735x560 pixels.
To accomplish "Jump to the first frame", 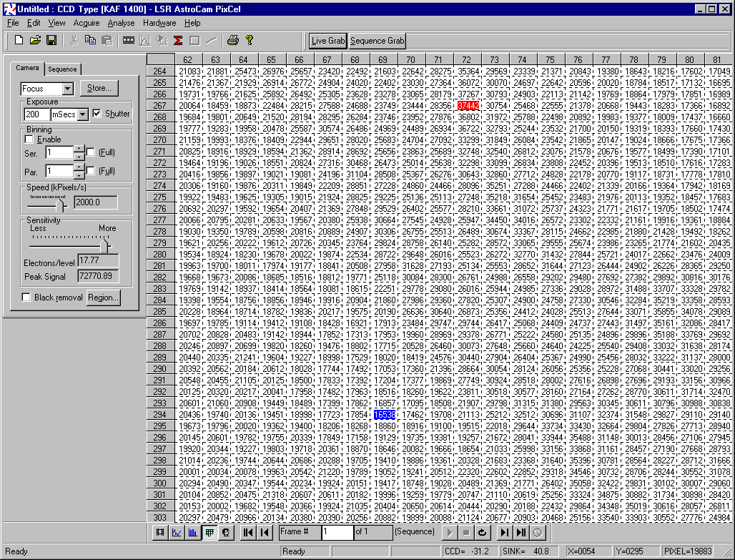I will [x=248, y=532].
